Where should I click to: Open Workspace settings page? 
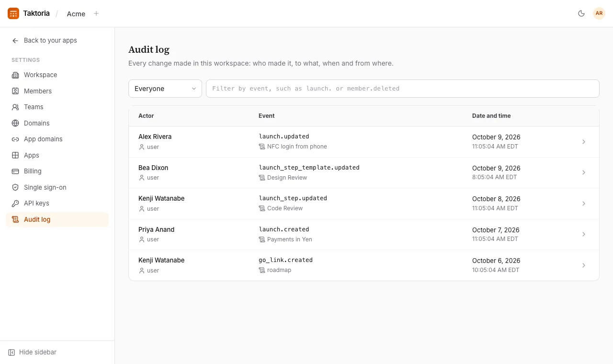click(57, 75)
